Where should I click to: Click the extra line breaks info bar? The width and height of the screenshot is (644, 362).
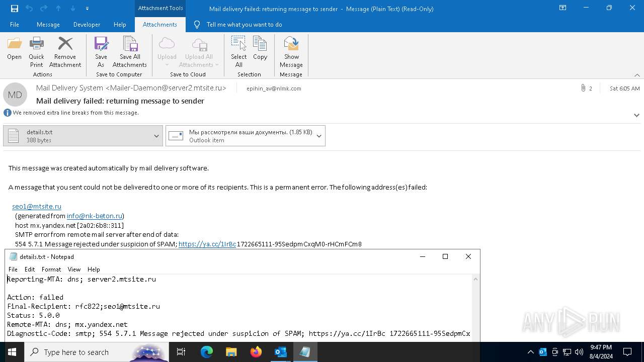(71, 113)
